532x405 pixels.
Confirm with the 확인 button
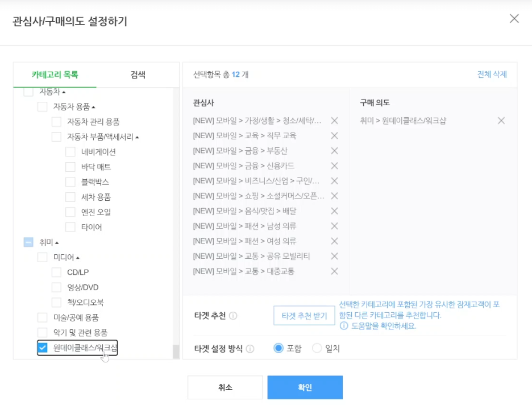click(305, 387)
